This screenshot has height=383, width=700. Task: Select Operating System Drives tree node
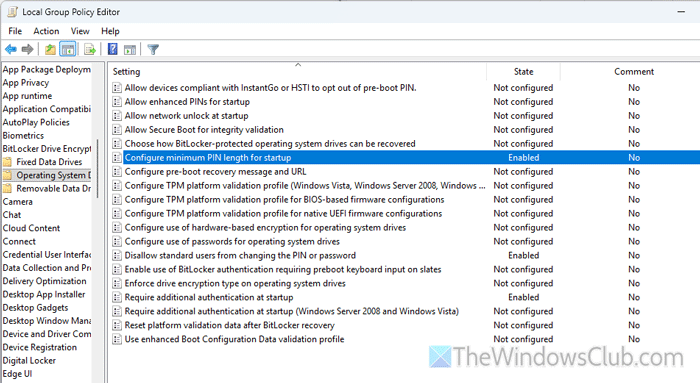click(x=54, y=175)
